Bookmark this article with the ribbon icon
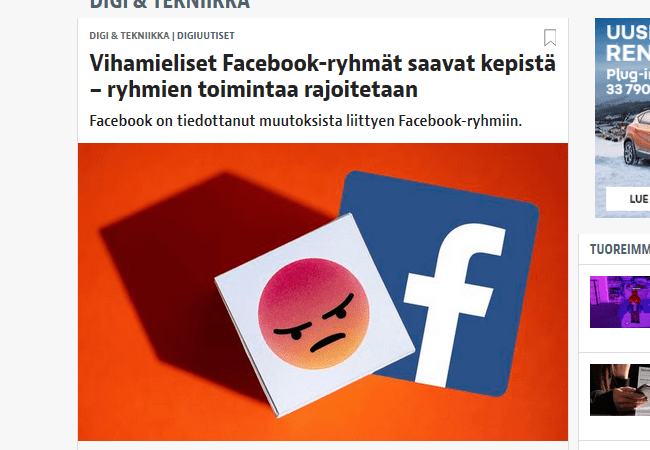 tap(550, 38)
